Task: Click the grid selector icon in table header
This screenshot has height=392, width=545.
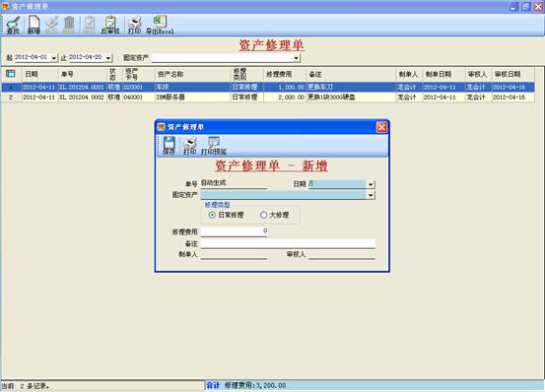Action: point(11,74)
